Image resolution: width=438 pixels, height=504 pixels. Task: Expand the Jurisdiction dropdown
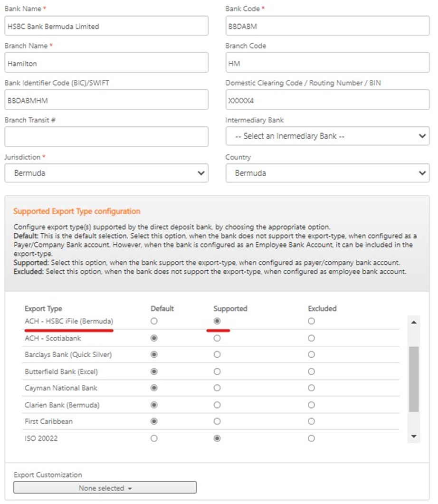106,173
